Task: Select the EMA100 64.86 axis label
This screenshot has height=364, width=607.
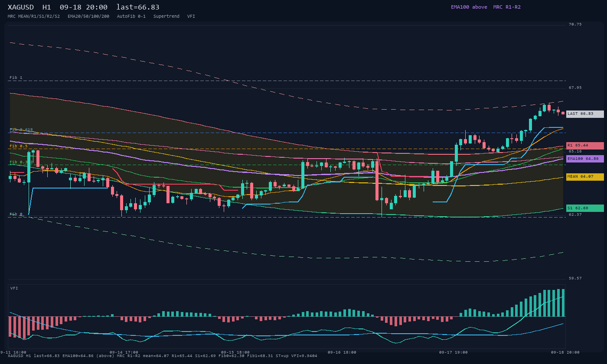Action: (585, 159)
